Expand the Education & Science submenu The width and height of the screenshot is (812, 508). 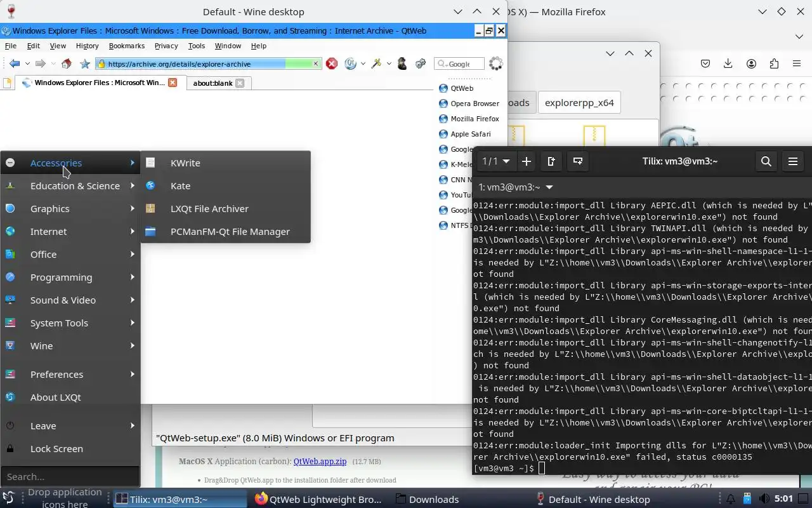70,185
